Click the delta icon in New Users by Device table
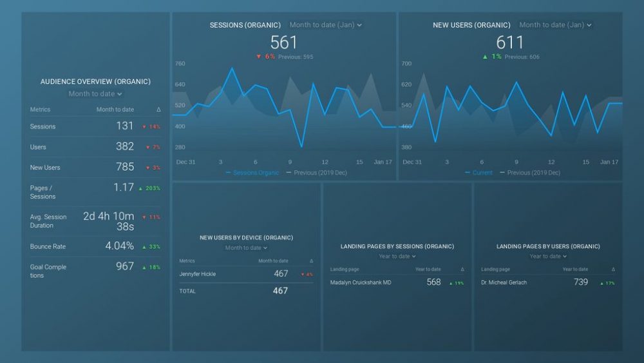644x363 pixels. [311, 261]
